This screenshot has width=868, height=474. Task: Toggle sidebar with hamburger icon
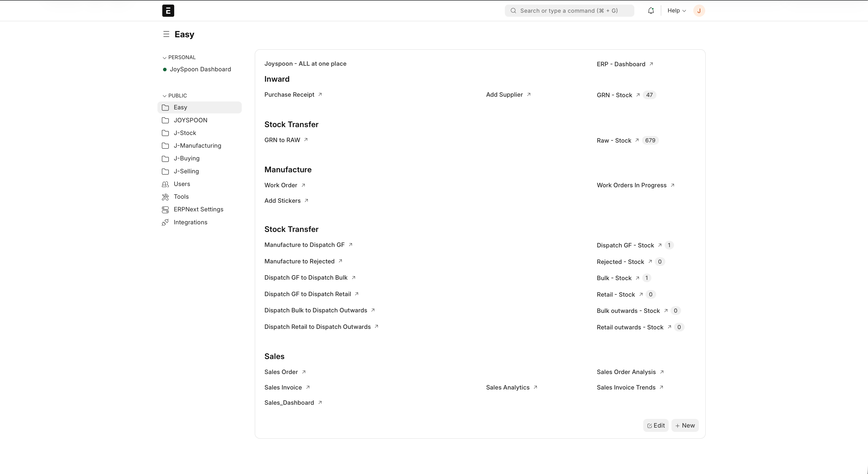pyautogui.click(x=166, y=34)
